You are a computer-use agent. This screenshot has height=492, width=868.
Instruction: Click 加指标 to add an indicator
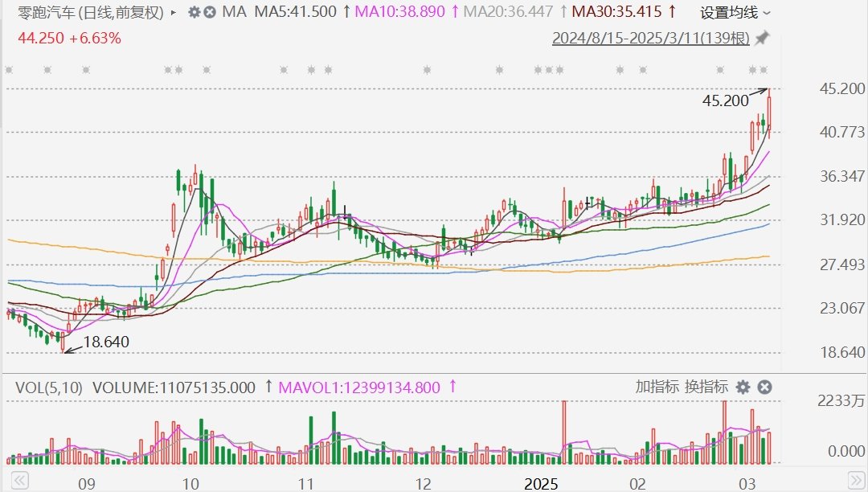tap(657, 387)
